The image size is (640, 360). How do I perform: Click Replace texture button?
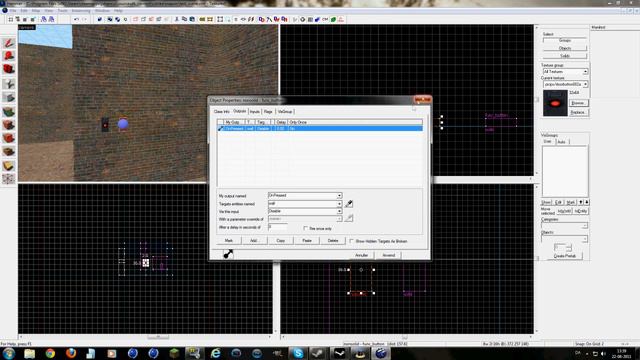tap(578, 112)
